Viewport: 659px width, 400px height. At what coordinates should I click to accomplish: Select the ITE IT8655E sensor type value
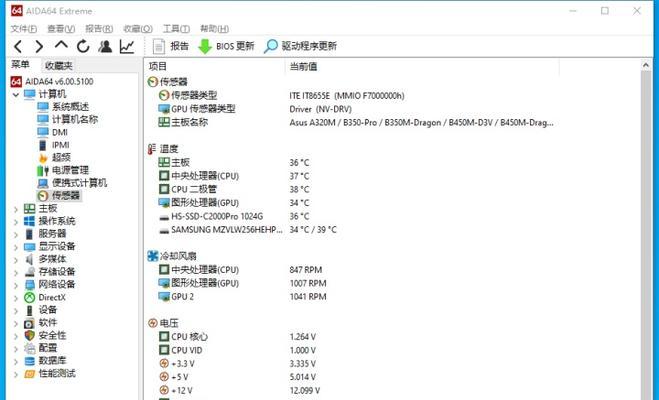click(x=347, y=96)
